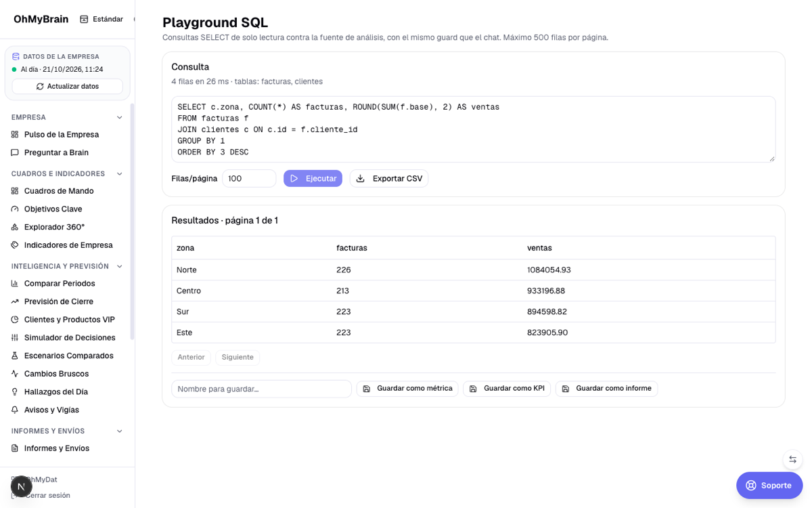This screenshot has width=812, height=508.
Task: Collapse the EMPRESA sidebar section
Action: coord(120,118)
